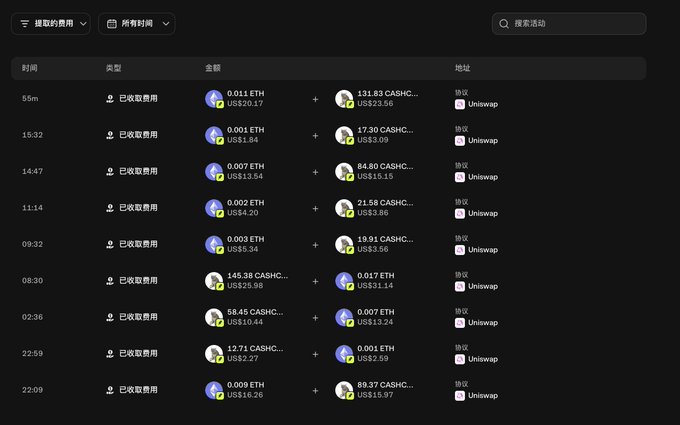680x425 pixels.
Task: Select the 已收取费用 label in 09:32 row
Action: [138, 244]
